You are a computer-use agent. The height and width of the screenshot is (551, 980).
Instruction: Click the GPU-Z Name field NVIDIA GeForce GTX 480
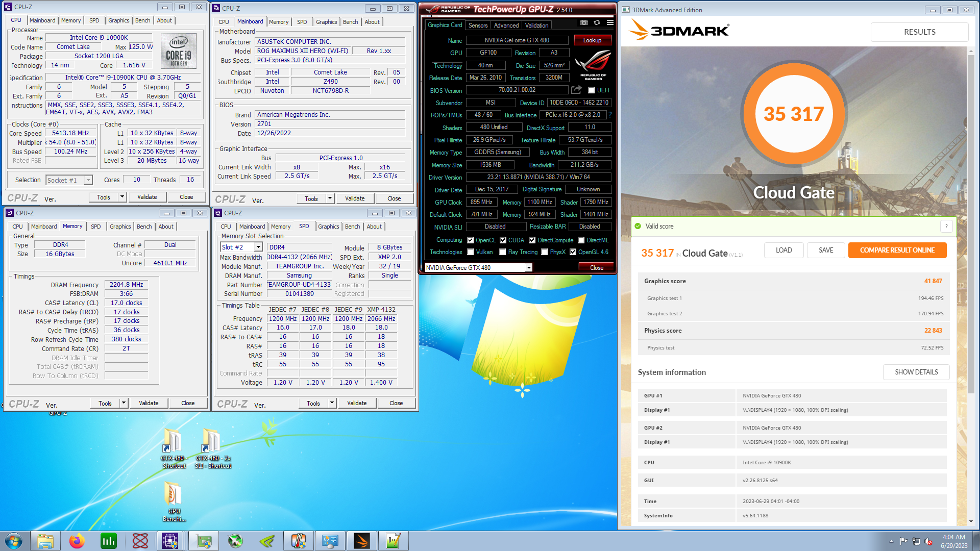517,40
